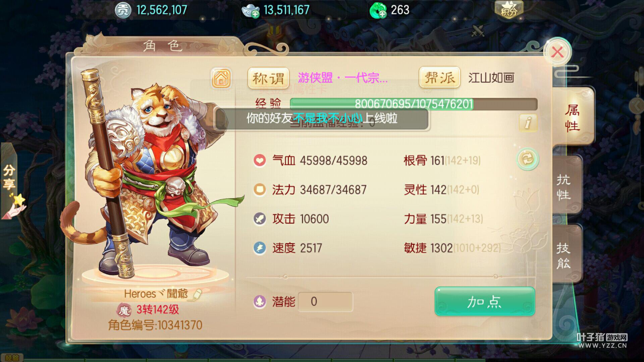
Task: Tap the 经验 experience progress bar
Action: (x=414, y=104)
